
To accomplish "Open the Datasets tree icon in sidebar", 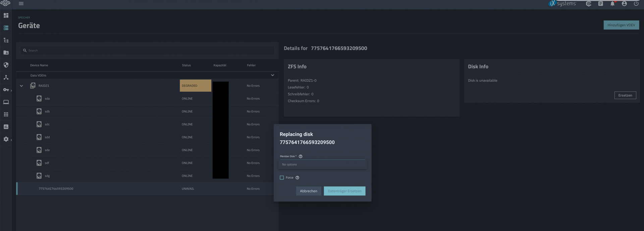I will (6, 40).
